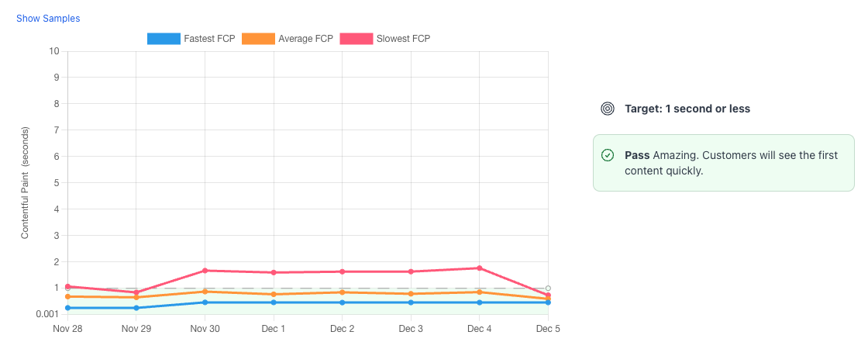Click the Slowest FCP point on Dec 2
Viewport: 868px width, 349px height.
click(x=343, y=271)
